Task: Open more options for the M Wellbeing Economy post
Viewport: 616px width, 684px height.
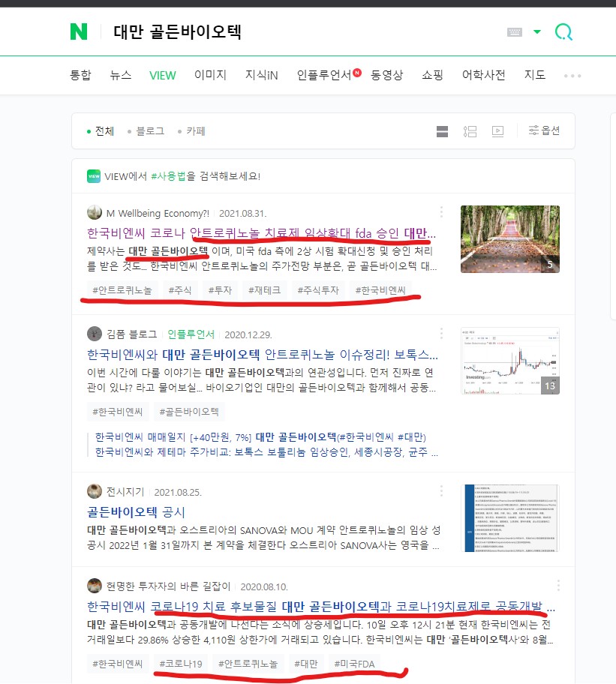Action: [441, 211]
